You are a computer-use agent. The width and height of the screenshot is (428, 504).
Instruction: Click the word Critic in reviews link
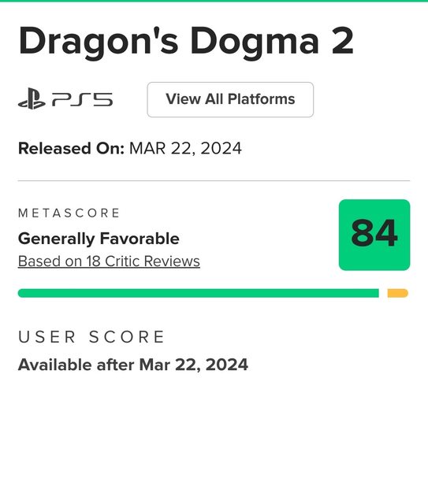(x=122, y=261)
